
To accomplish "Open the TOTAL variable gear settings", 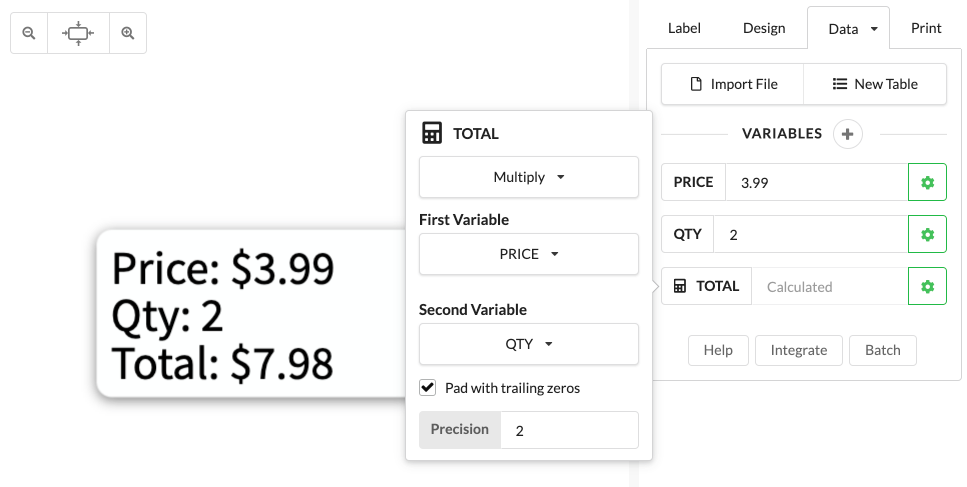I will coord(927,286).
